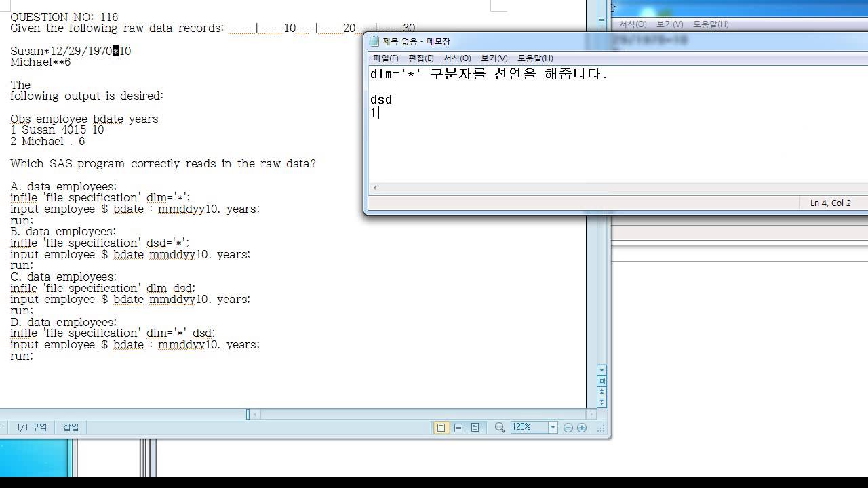Open the 도움말(H) menu in front Notepad
Screen dimensions: 868x488
click(535, 58)
